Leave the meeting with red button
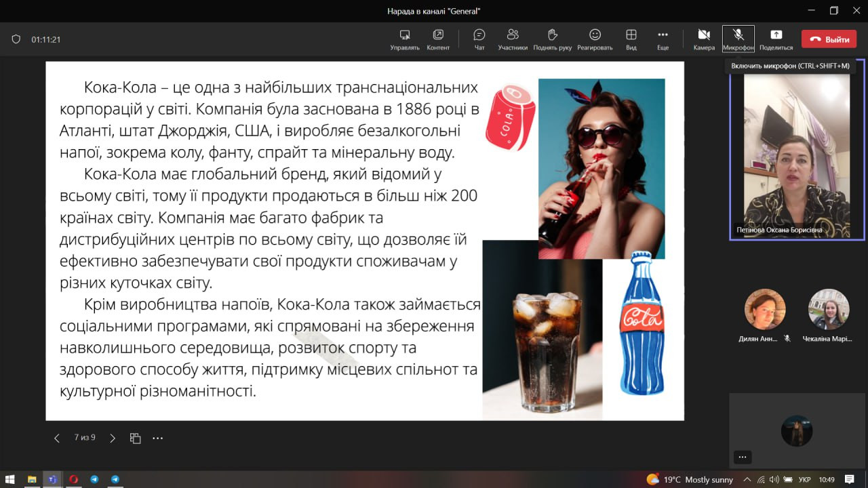Viewport: 868px width, 488px height. tap(828, 39)
